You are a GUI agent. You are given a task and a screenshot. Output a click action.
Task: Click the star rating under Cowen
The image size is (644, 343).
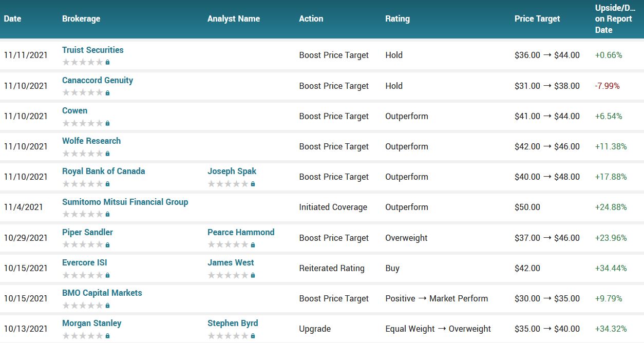point(83,123)
